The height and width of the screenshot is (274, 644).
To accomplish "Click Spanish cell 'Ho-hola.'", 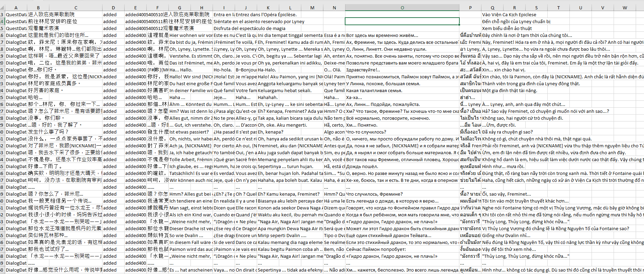I will (223, 70).
